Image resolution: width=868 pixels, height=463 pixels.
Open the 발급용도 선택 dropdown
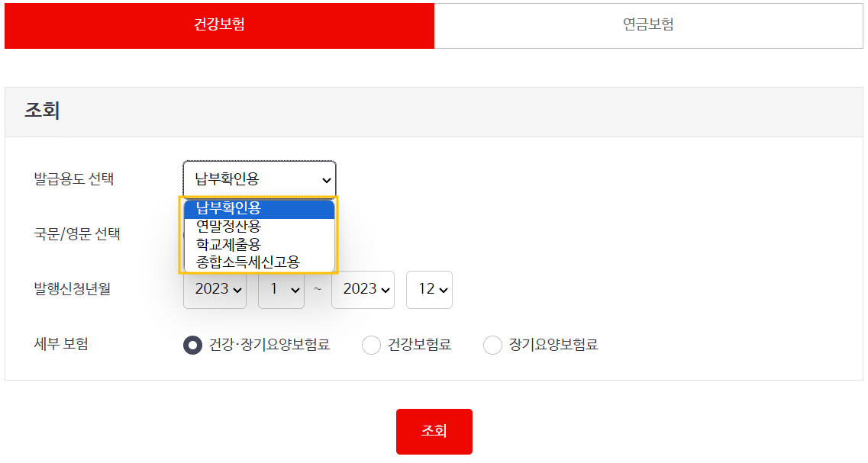258,179
